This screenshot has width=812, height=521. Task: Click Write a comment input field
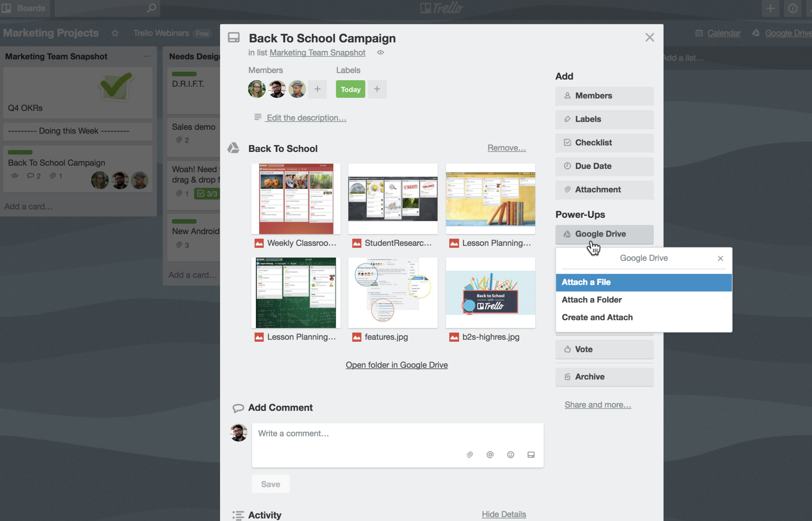(x=396, y=433)
